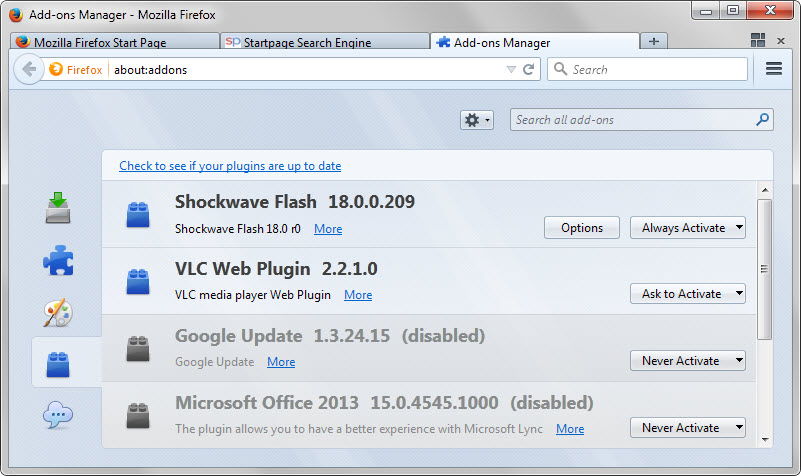Close the tab bar with the x icon
Screen dimensions: 801x476
(x=781, y=41)
